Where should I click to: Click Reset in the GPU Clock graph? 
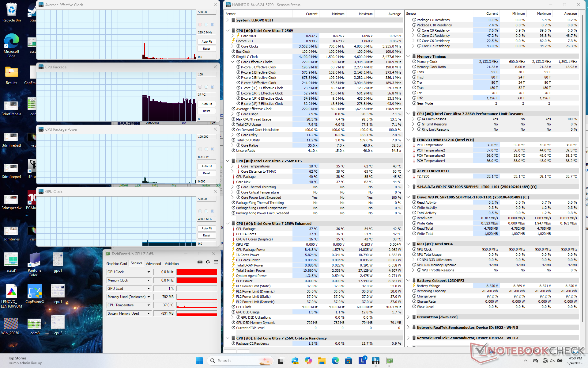207,236
